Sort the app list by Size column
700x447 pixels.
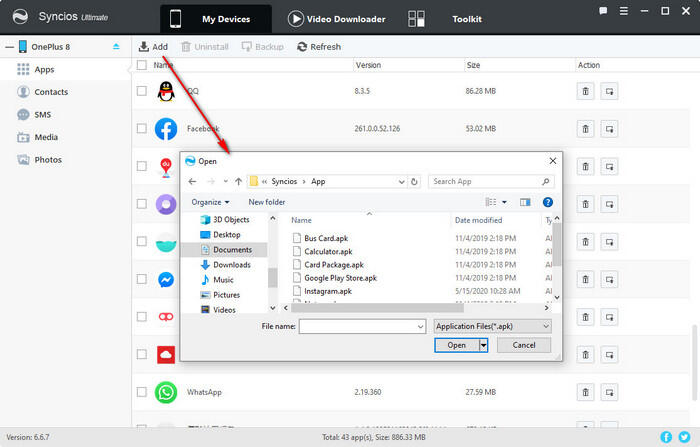click(473, 65)
